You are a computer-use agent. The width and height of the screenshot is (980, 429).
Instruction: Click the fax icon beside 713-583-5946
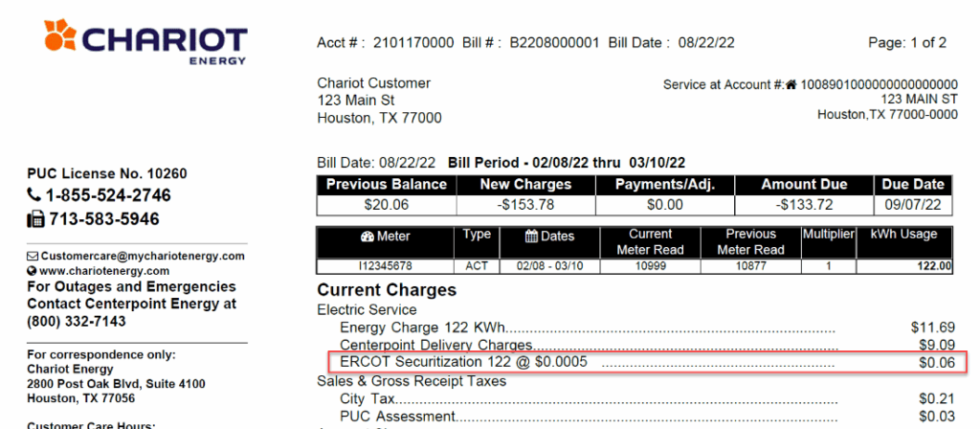pyautogui.click(x=35, y=219)
